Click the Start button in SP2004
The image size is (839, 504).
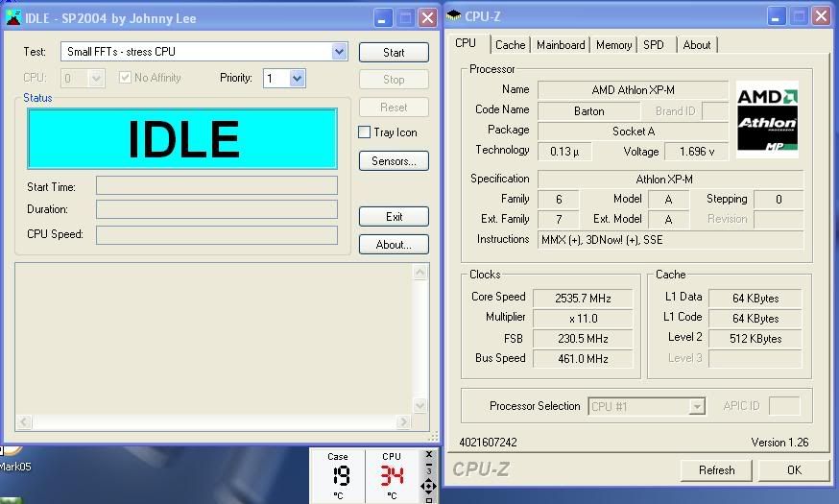(394, 53)
